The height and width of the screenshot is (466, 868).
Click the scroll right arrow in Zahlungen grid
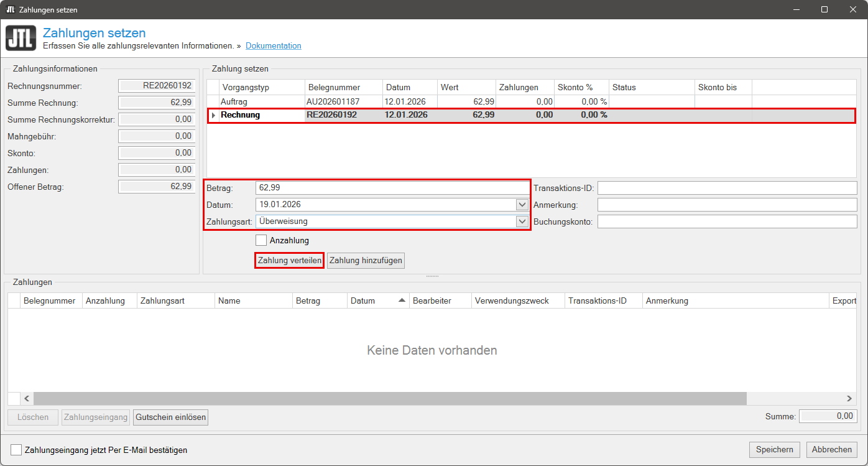(x=849, y=398)
